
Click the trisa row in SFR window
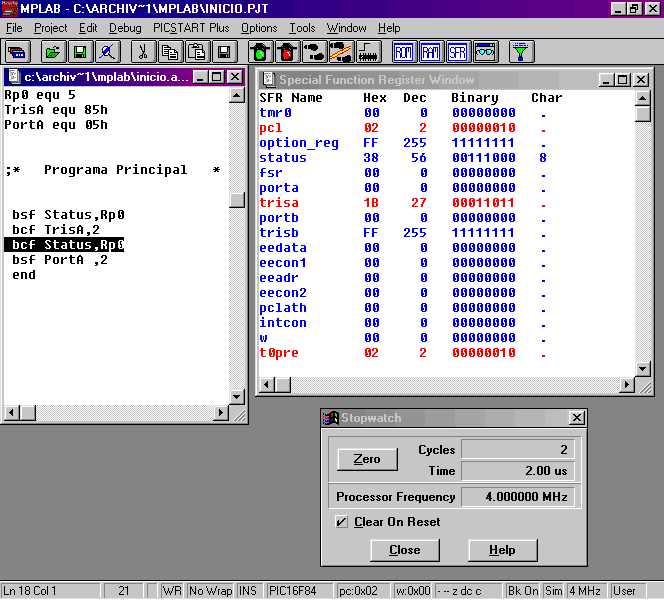coord(400,203)
